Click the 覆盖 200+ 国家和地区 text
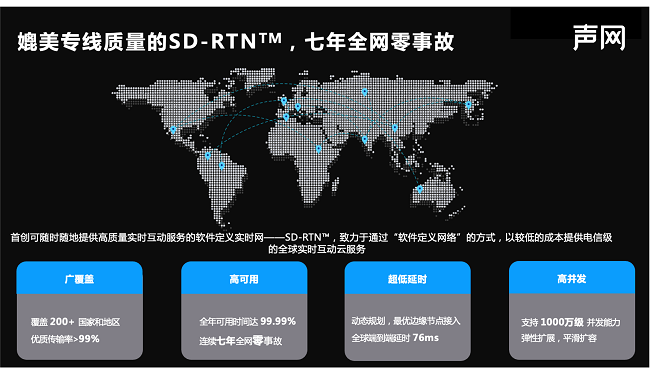Viewport: 650px width, 368px height. [x=75, y=322]
